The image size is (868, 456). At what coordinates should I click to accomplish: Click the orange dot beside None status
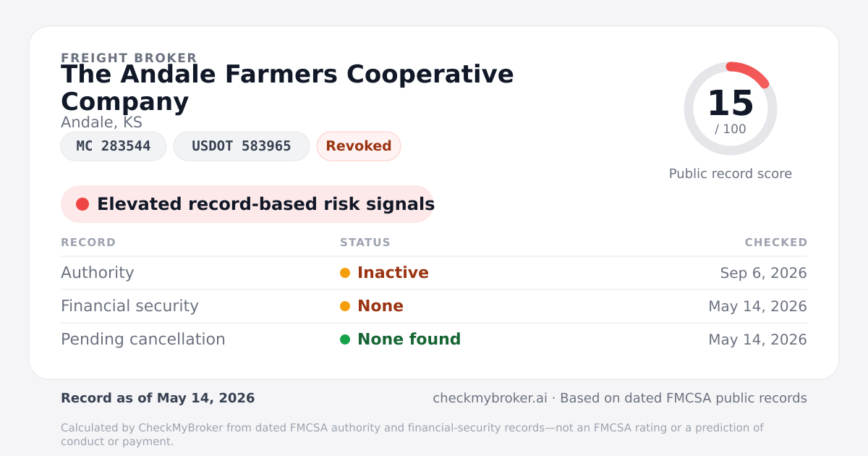(345, 306)
